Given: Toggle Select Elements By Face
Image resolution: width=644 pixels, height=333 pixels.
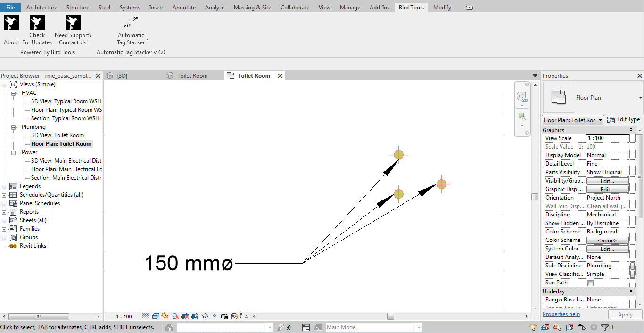Looking at the screenshot, I should pyautogui.click(x=570, y=327).
